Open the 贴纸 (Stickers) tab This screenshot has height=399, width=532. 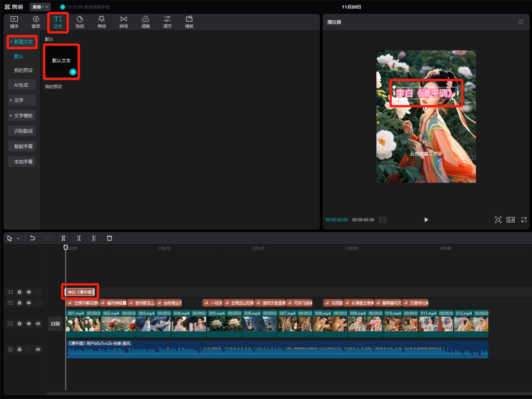tap(80, 22)
